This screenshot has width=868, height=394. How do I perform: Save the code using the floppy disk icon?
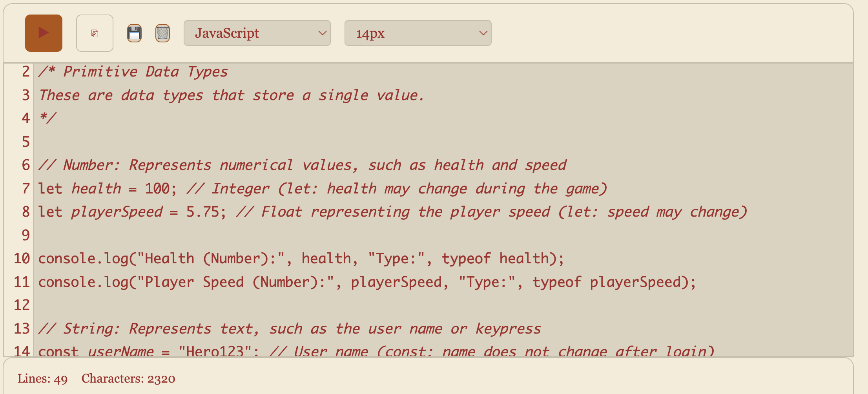(x=134, y=33)
